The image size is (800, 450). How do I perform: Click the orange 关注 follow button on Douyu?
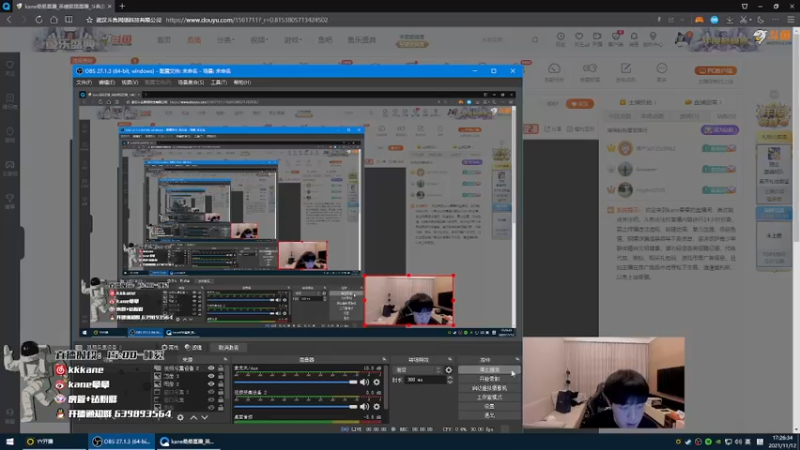coord(580,104)
